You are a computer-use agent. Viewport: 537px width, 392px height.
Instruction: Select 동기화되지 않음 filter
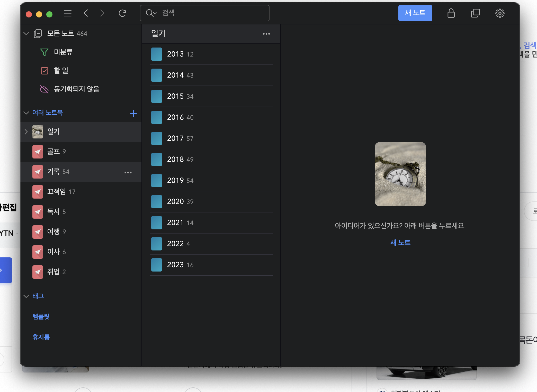76,89
